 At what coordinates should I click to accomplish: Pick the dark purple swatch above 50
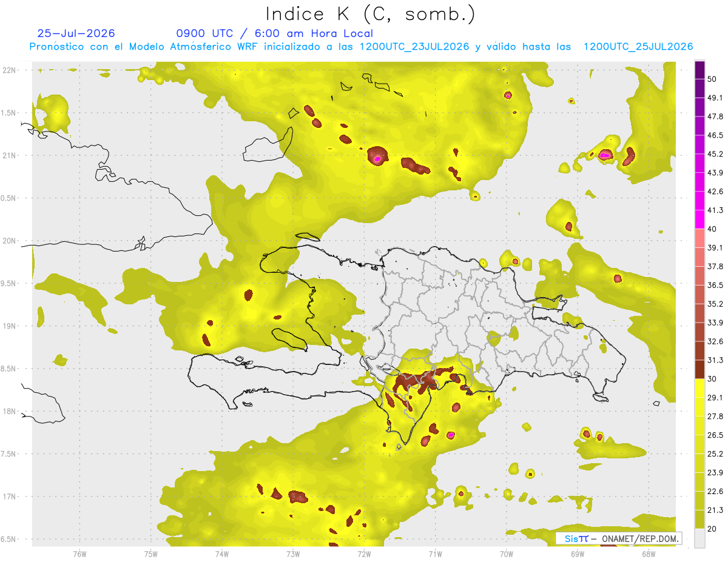699,70
